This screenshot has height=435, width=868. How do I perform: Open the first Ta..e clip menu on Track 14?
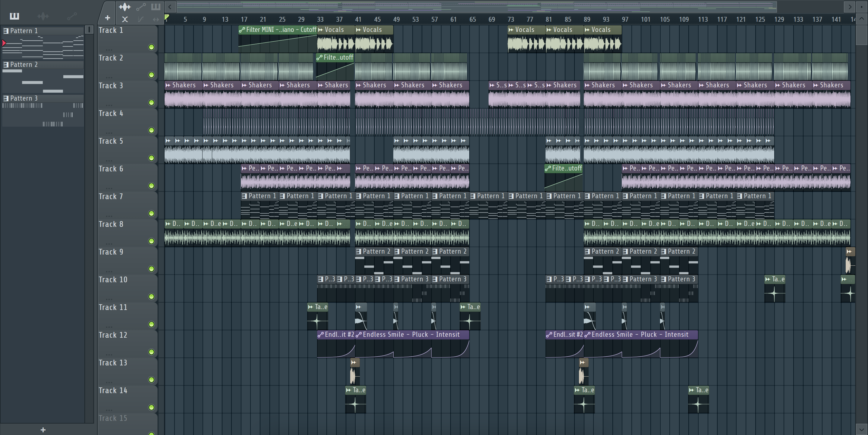coord(348,390)
